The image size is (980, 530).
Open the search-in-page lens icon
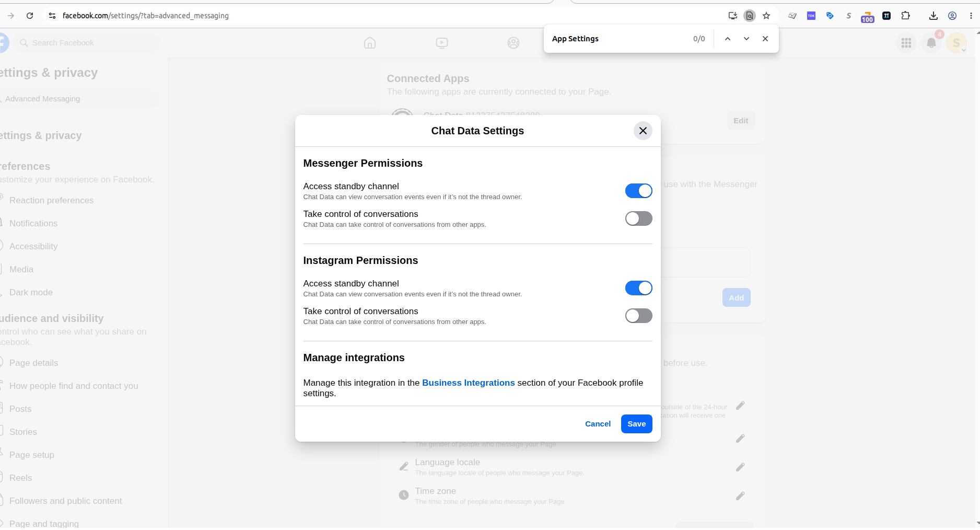point(749,16)
